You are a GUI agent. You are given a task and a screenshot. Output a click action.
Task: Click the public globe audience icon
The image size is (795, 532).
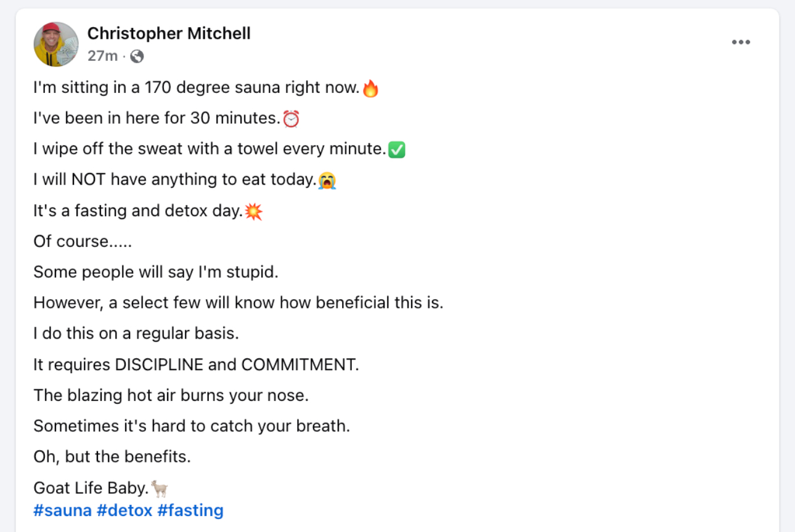click(137, 56)
